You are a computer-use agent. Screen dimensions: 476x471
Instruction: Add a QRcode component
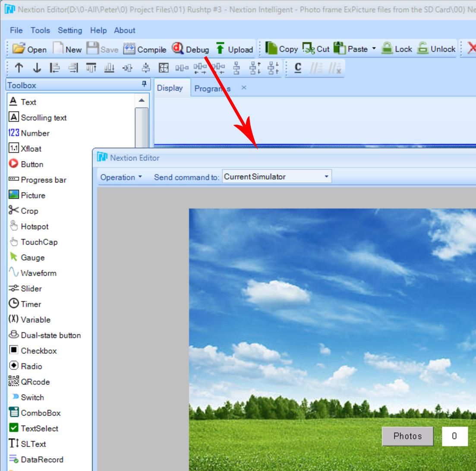(35, 382)
